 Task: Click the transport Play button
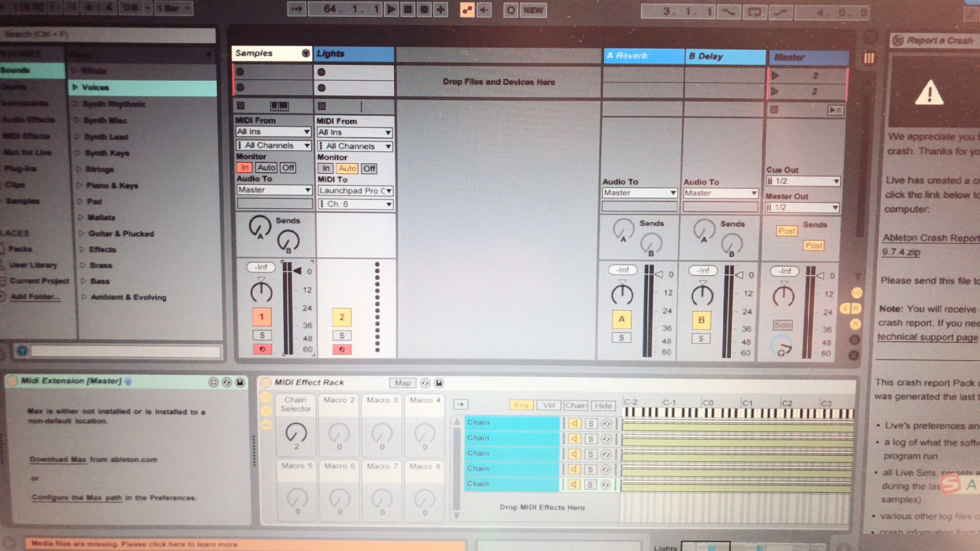[x=391, y=9]
